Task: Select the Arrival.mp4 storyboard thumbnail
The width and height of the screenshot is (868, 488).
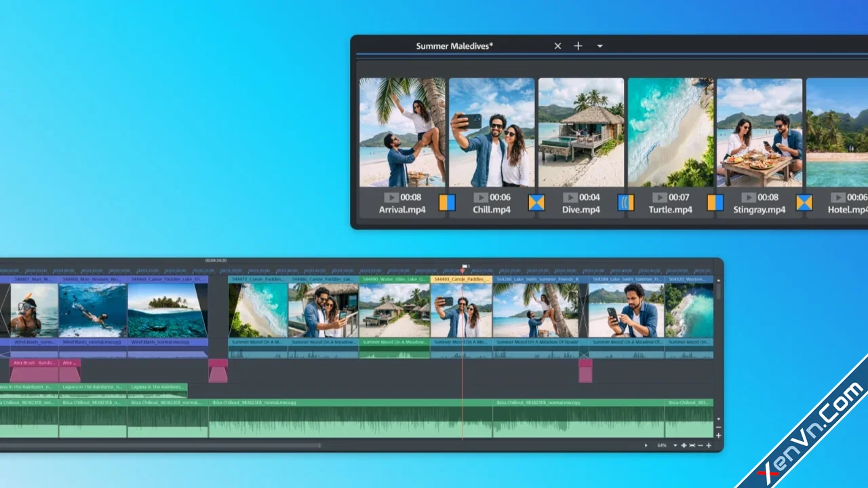Action: (x=402, y=132)
